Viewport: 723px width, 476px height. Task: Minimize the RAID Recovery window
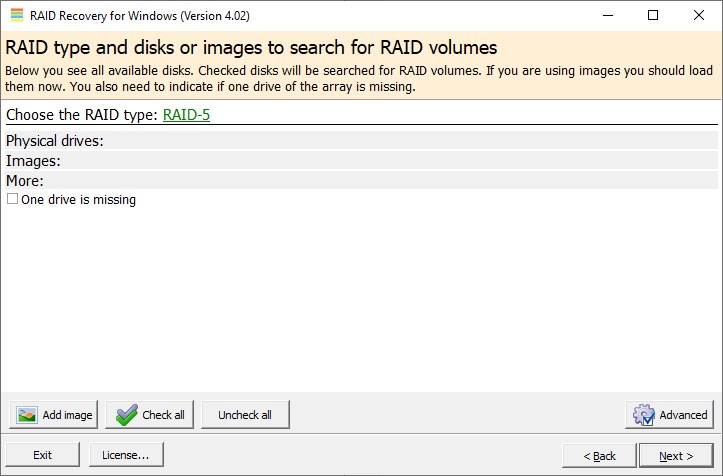[606, 16]
